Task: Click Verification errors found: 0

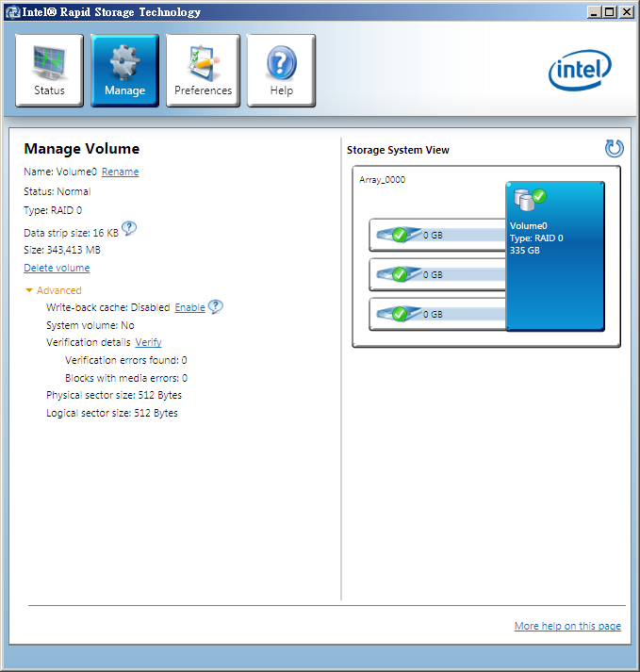Action: tap(126, 360)
